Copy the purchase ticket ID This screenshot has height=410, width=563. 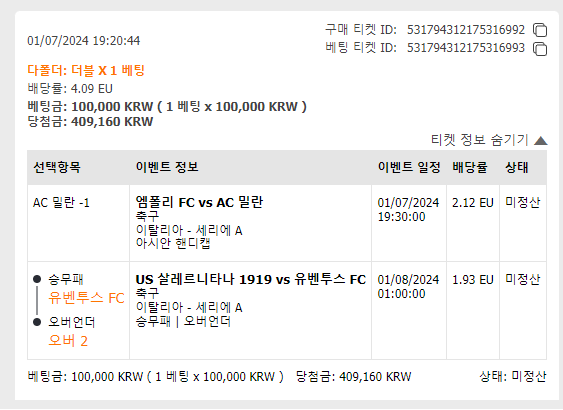click(x=540, y=30)
